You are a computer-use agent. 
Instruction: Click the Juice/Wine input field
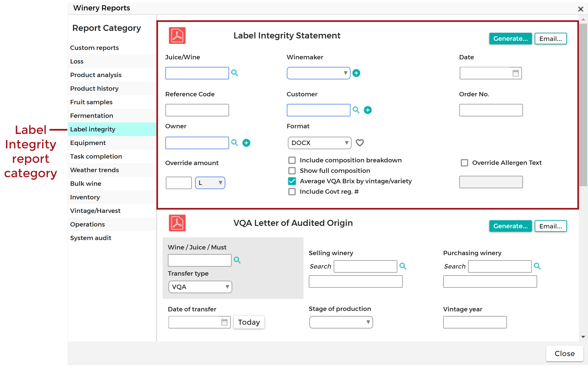pos(197,73)
